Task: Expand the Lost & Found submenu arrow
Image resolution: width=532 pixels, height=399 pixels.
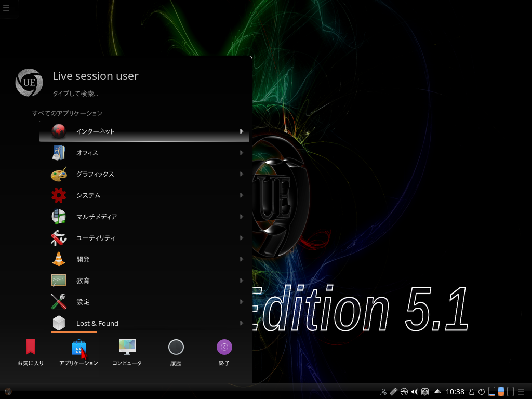Action: [242, 323]
